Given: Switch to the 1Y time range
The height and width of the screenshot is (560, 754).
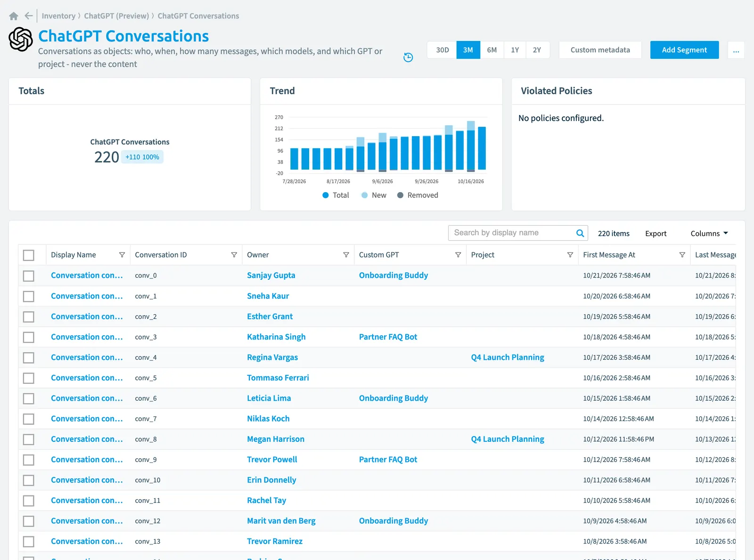Looking at the screenshot, I should click(x=515, y=50).
